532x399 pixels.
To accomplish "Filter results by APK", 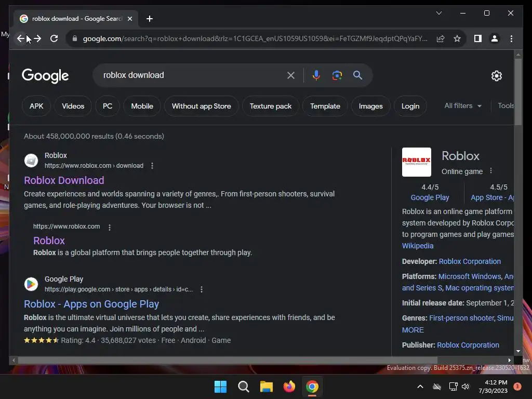I will pos(36,106).
